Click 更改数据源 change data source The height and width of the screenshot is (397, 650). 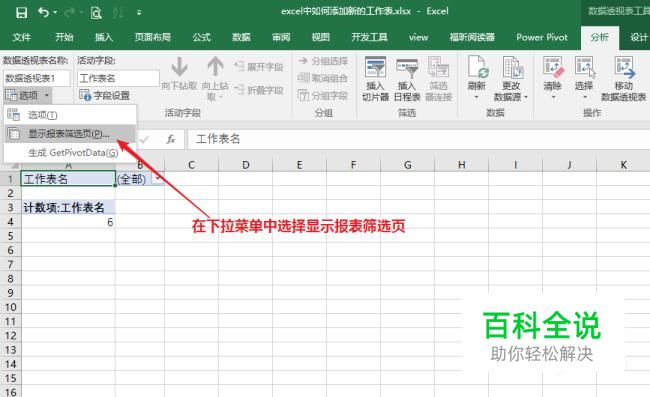pyautogui.click(x=511, y=79)
